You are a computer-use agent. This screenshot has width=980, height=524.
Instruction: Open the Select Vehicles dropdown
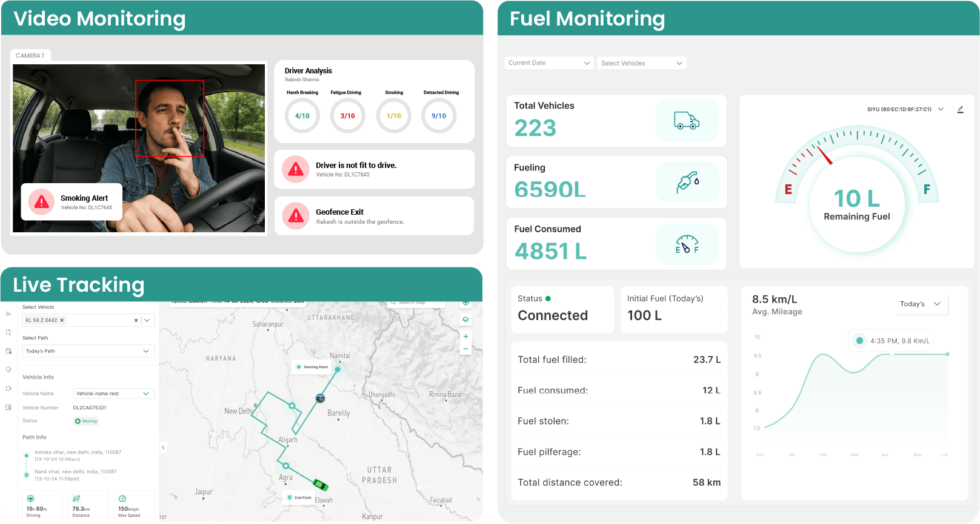coord(642,63)
